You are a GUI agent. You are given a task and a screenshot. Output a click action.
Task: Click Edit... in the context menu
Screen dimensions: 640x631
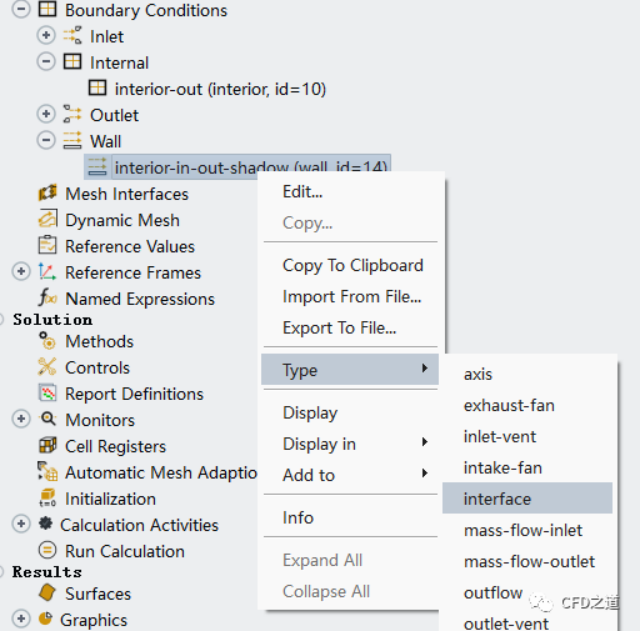click(302, 192)
